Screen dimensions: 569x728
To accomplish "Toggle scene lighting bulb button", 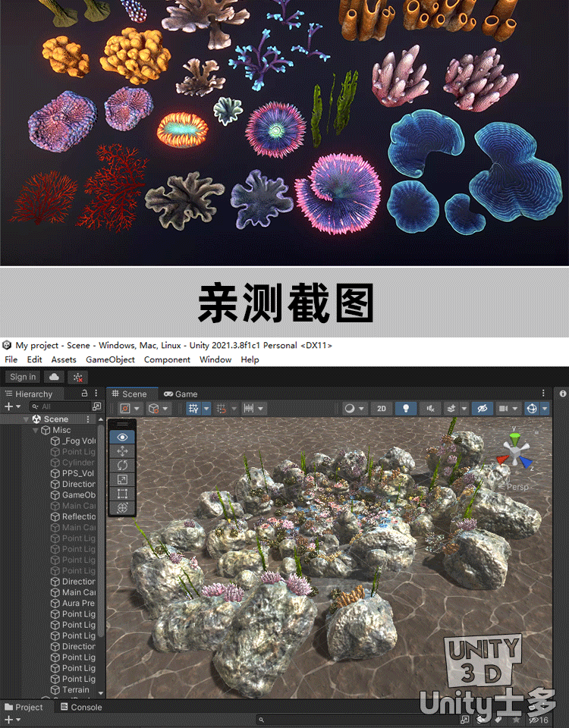I will point(407,409).
